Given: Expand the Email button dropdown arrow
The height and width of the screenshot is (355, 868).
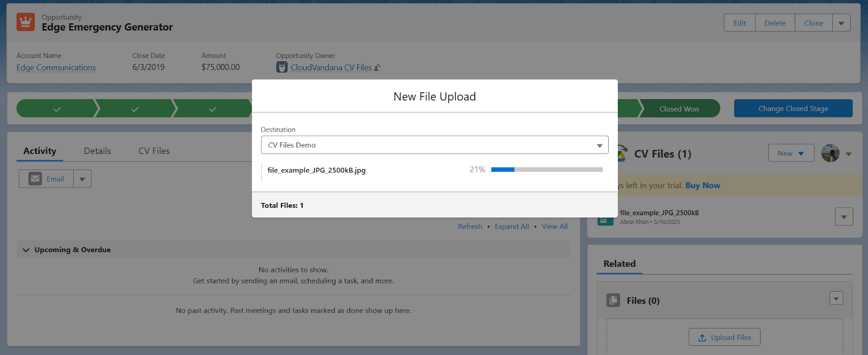Looking at the screenshot, I should pyautogui.click(x=82, y=179).
